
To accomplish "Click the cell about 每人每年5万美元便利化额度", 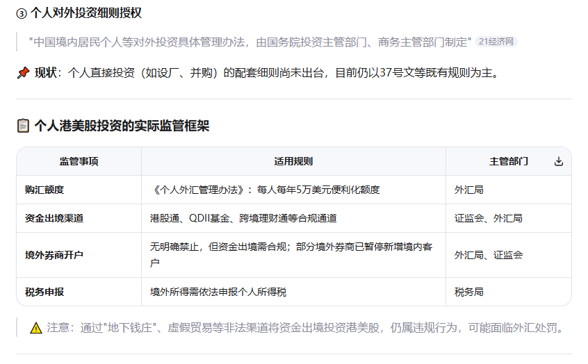I will tap(293, 190).
